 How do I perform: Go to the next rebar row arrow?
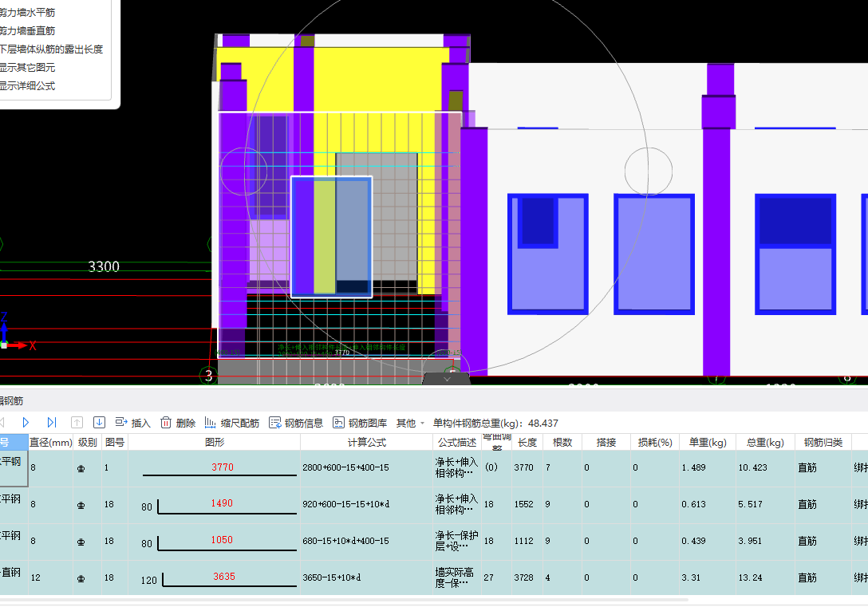pyautogui.click(x=26, y=423)
